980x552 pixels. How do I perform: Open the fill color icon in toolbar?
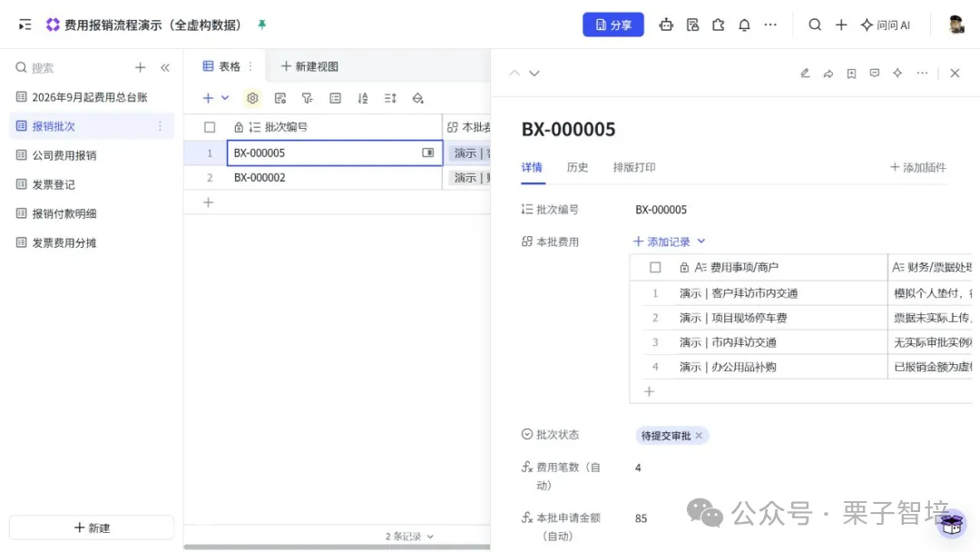click(418, 98)
